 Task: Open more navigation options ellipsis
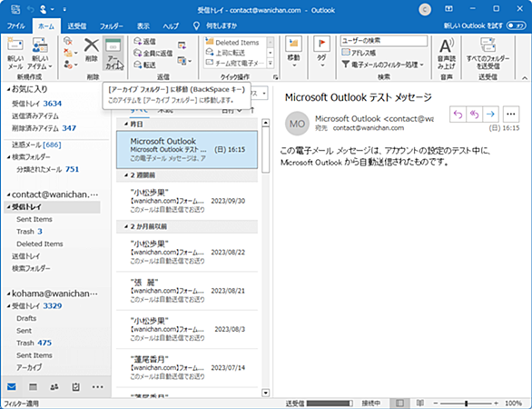pos(98,386)
